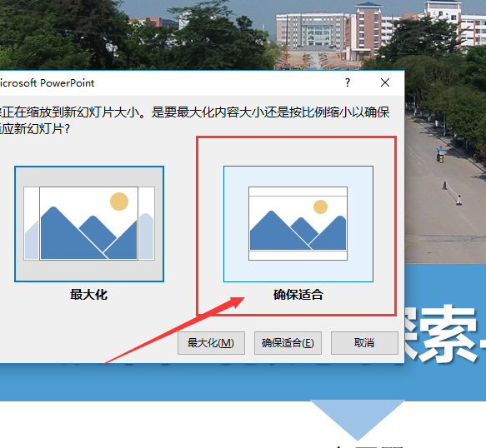Select the 确保适合 preview thumbnail
Image resolution: width=486 pixels, height=448 pixels.
(x=298, y=224)
